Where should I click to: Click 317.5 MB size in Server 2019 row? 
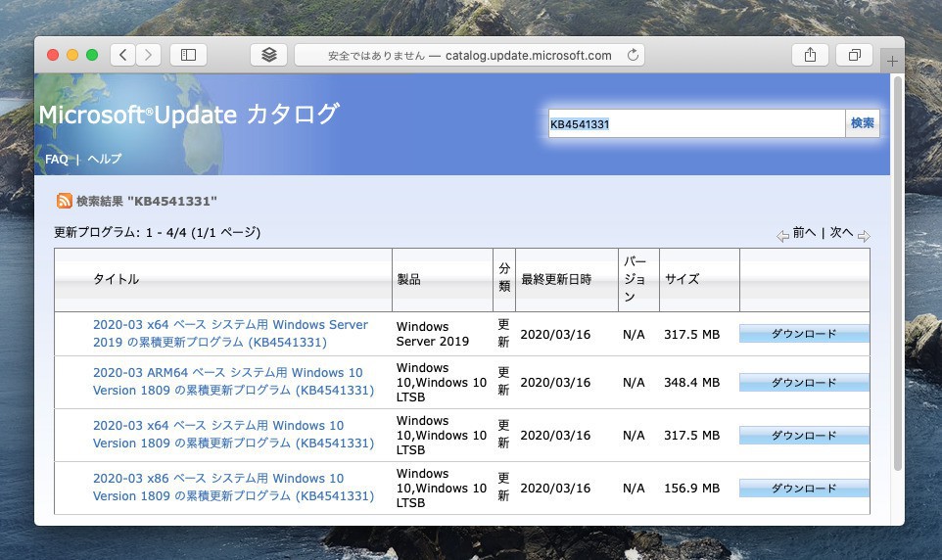691,334
